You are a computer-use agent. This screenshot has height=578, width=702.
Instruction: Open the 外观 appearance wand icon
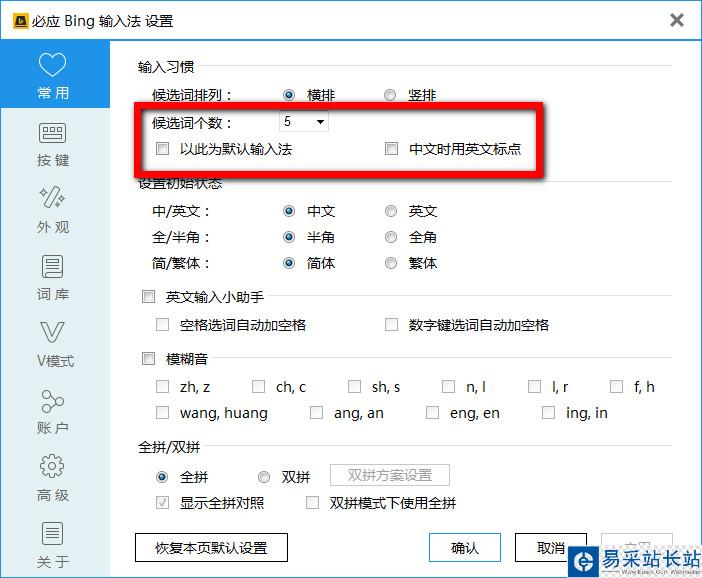pos(53,210)
